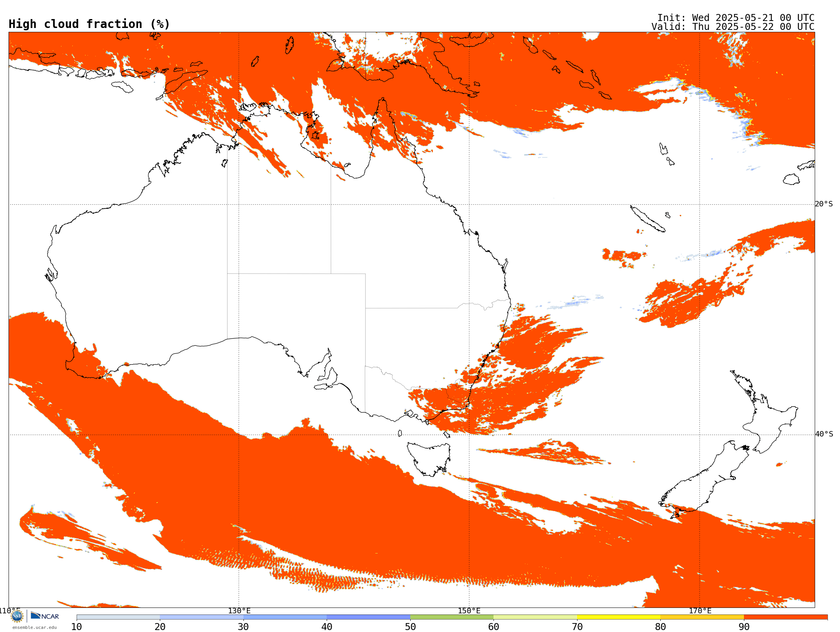Click the colorbar tick label 70

(577, 627)
